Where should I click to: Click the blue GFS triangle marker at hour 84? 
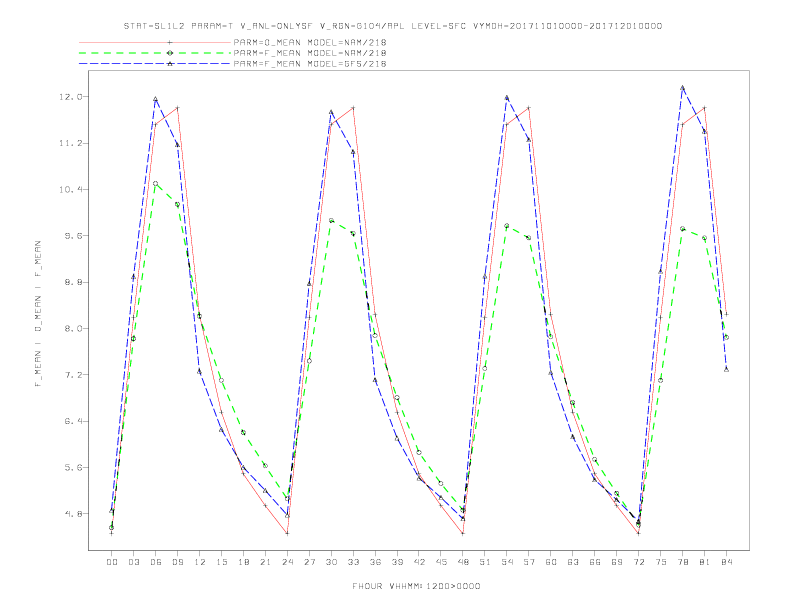coord(726,370)
